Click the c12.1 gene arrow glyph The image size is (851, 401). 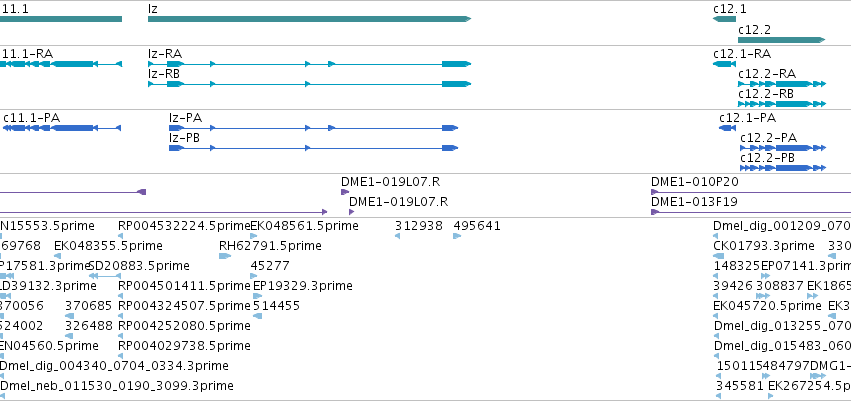(725, 19)
